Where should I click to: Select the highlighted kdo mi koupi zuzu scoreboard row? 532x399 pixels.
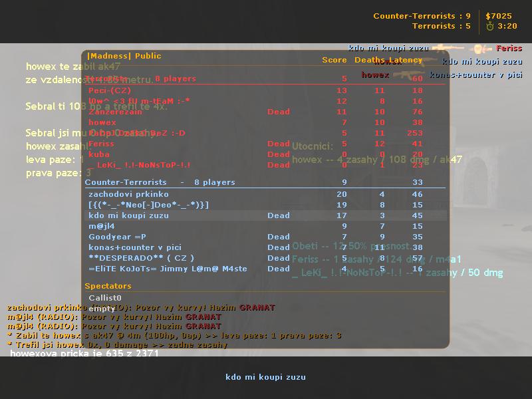click(265, 215)
